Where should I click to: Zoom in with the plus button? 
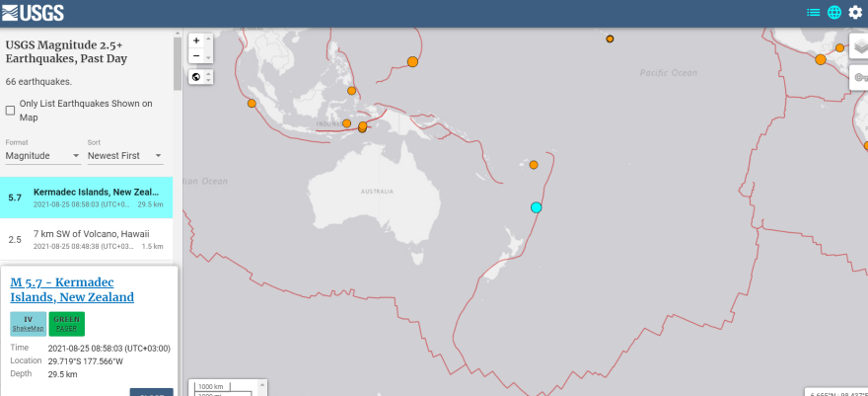[196, 40]
